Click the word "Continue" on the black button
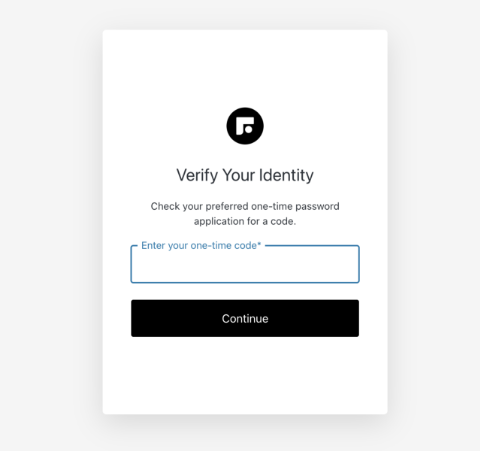The width and height of the screenshot is (480, 451). (x=245, y=319)
